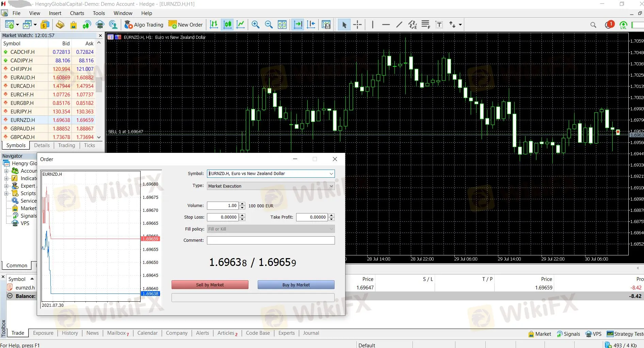Click the search magnifier icon

pos(593,25)
